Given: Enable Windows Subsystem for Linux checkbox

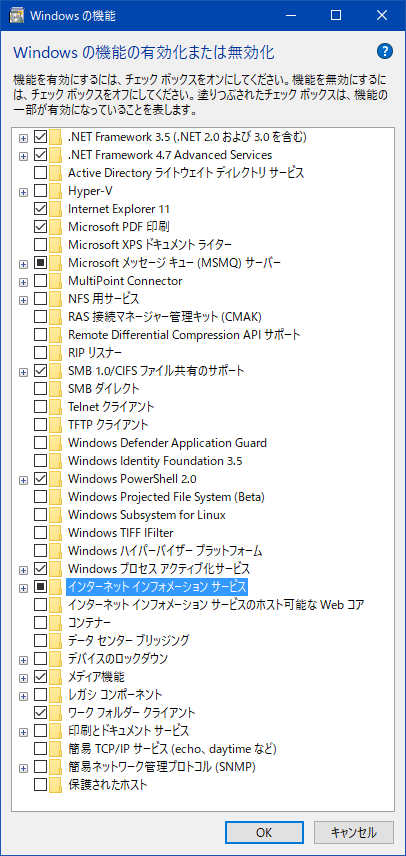Looking at the screenshot, I should click(40, 515).
